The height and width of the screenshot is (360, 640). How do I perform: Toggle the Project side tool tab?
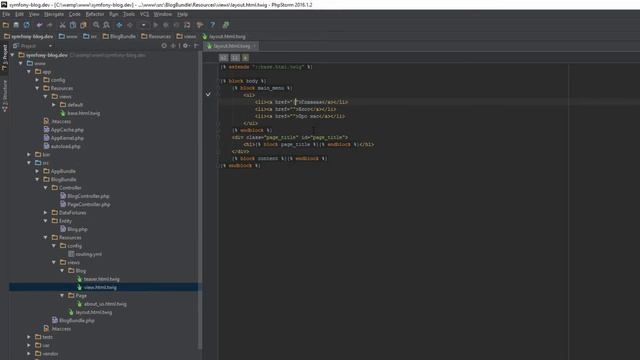pos(4,58)
